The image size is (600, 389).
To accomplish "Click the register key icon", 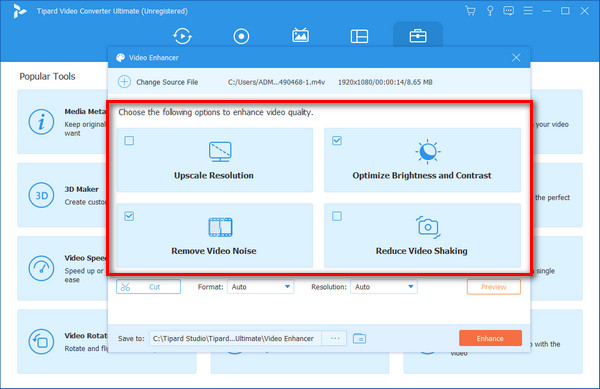I will tap(490, 11).
